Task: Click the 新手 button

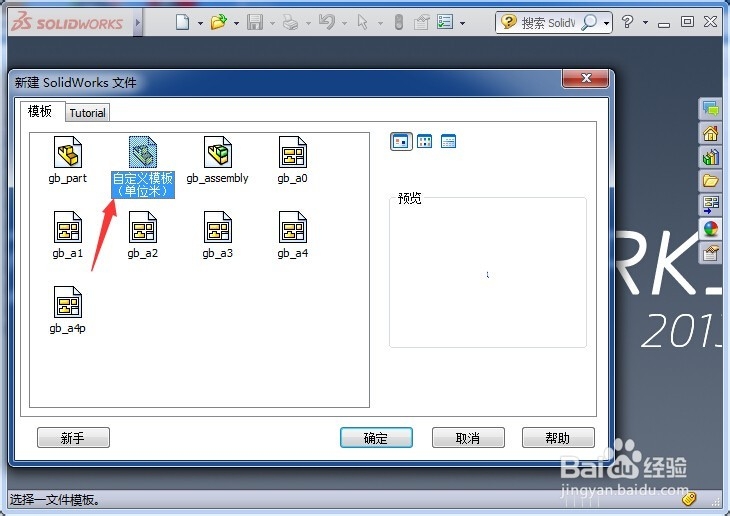Action: tap(73, 438)
